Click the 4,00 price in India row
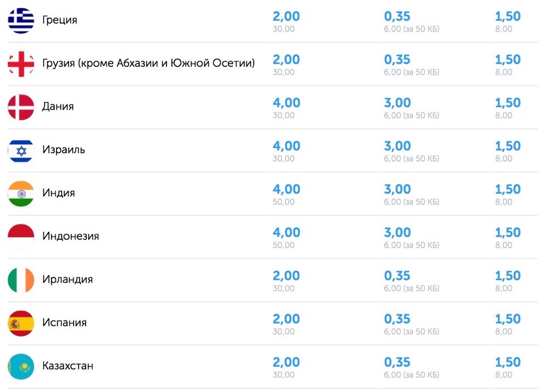549x392 pixels. coord(287,189)
